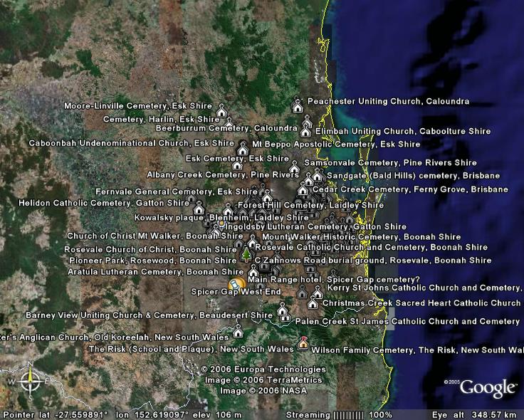
Task: Click the 'Mount Walker Historic Cemetery, Boonah Shire' label
Action: pyautogui.click(x=361, y=237)
